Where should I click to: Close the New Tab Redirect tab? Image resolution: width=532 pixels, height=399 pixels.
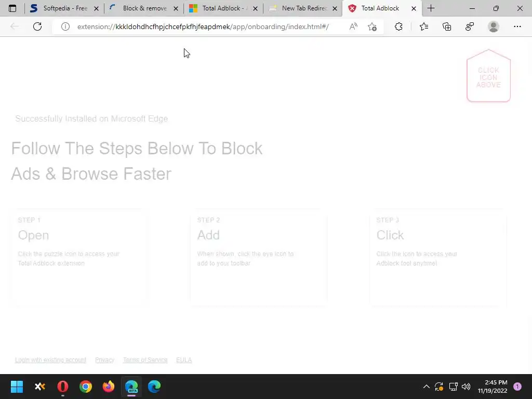tap(335, 8)
